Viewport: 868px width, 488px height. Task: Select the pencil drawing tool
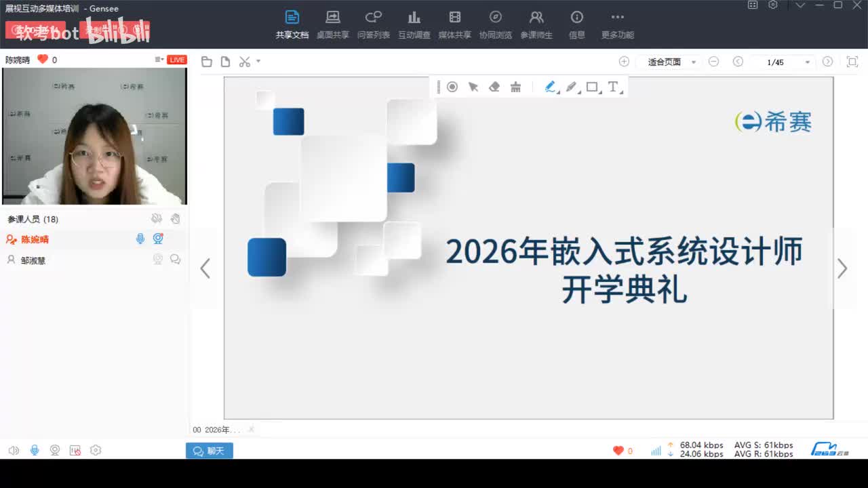coord(572,87)
